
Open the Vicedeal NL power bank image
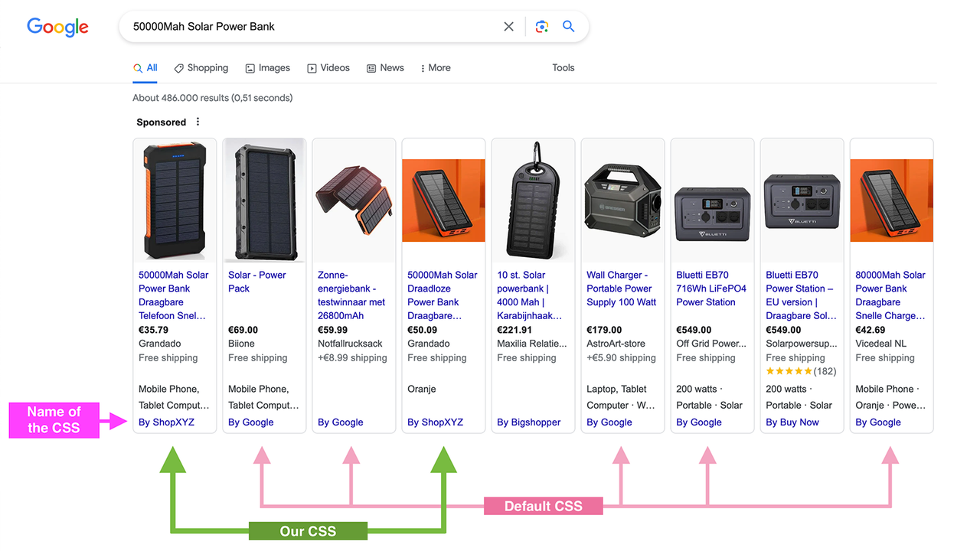coord(891,201)
